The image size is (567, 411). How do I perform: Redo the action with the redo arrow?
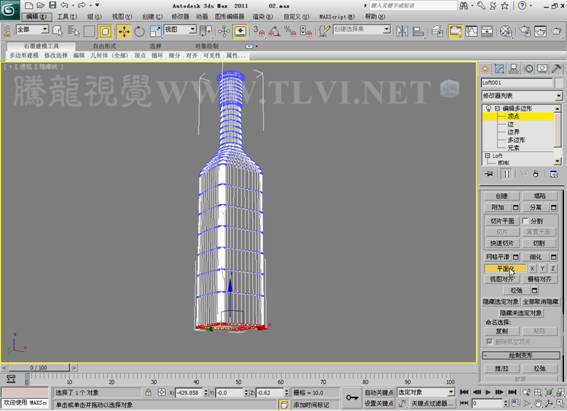click(x=82, y=5)
